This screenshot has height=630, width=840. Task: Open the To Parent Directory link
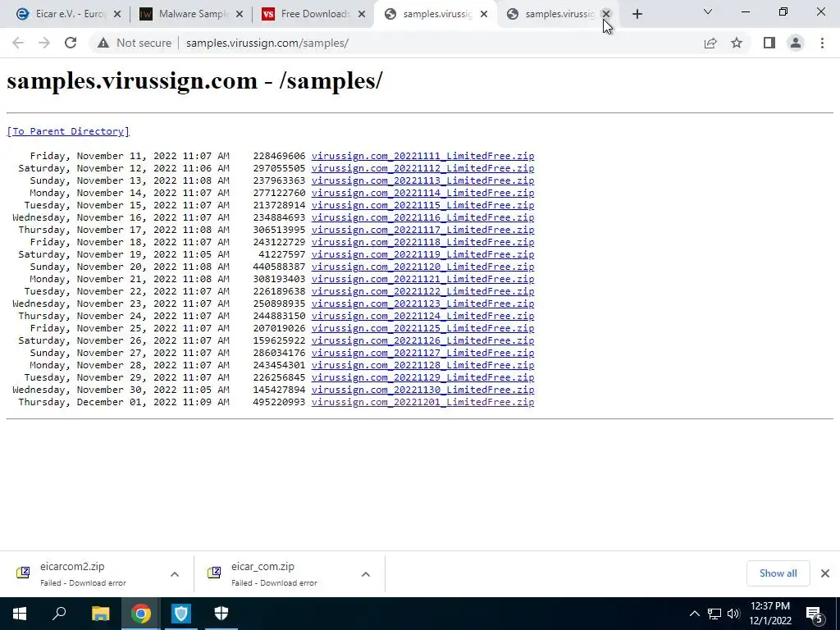point(68,131)
